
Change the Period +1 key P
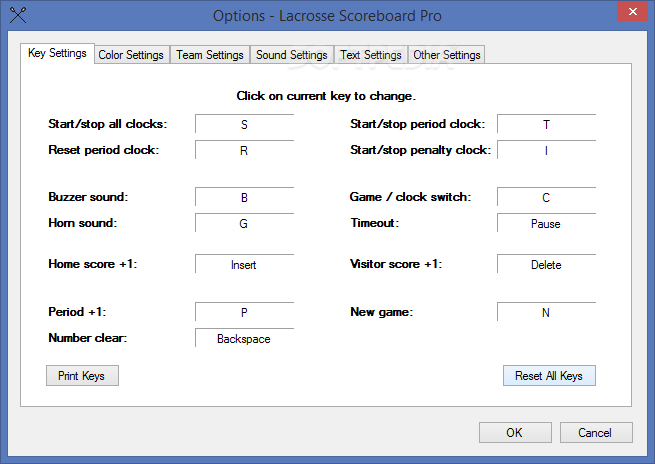pos(244,312)
